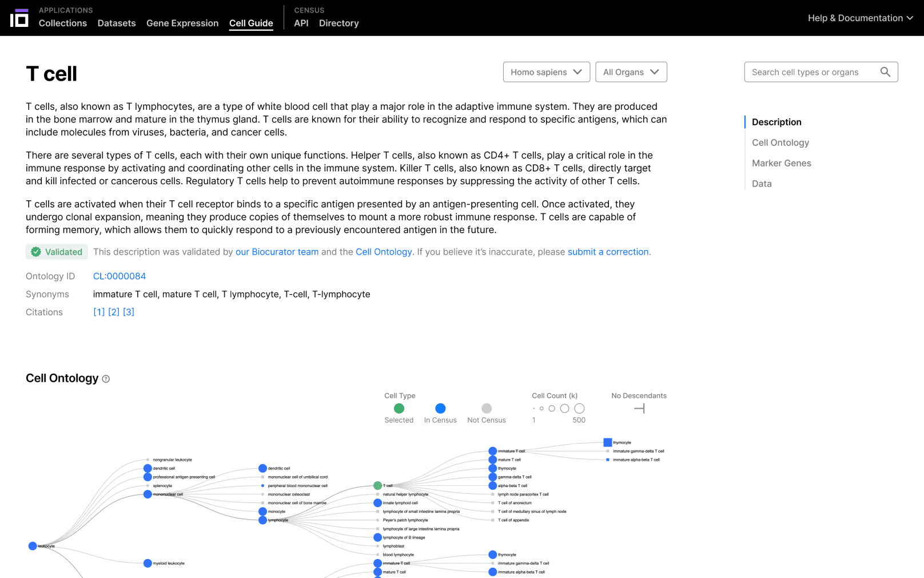Viewport: 924px width, 578px height.
Task: Click the CZ CELLxGENE logo icon
Action: (19, 18)
